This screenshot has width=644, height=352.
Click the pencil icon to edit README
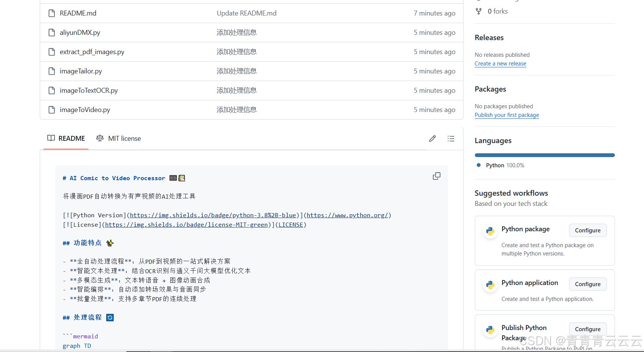[432, 139]
